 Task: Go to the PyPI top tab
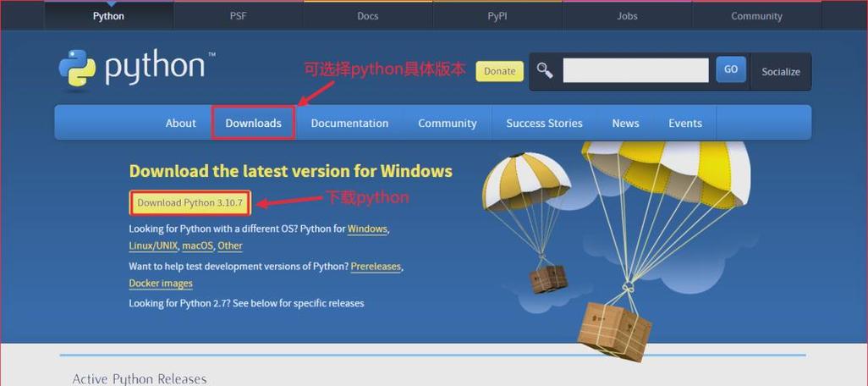[x=497, y=16]
